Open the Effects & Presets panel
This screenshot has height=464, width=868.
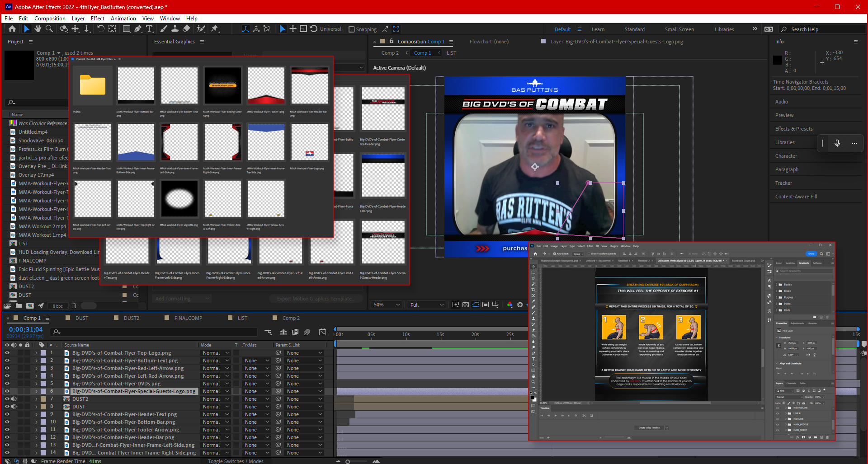(793, 129)
